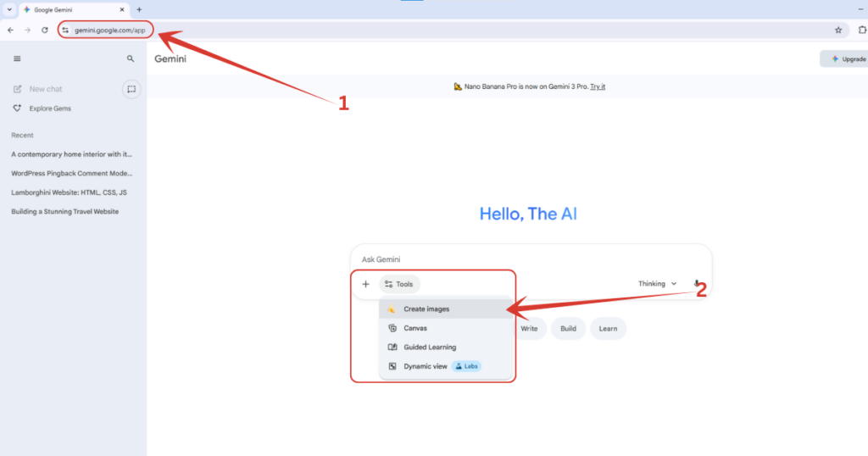Image resolution: width=868 pixels, height=456 pixels.
Task: Open the Thinking model dropdown
Action: point(657,284)
